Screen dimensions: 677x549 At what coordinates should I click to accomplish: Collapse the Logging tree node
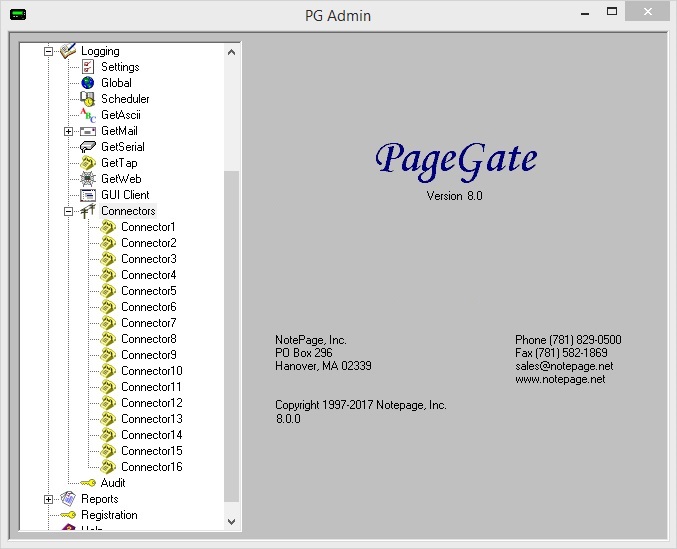[48, 51]
